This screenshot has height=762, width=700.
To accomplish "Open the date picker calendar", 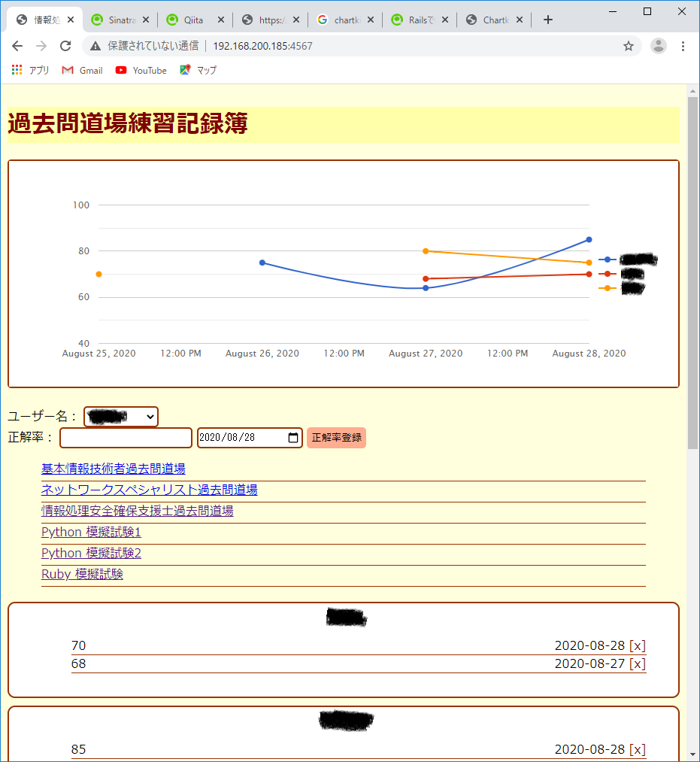I will click(x=293, y=437).
